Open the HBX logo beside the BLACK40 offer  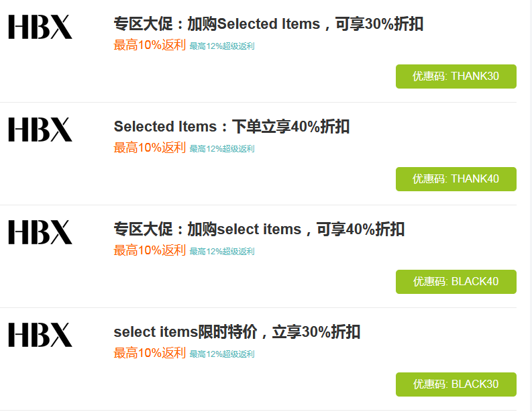coord(40,232)
